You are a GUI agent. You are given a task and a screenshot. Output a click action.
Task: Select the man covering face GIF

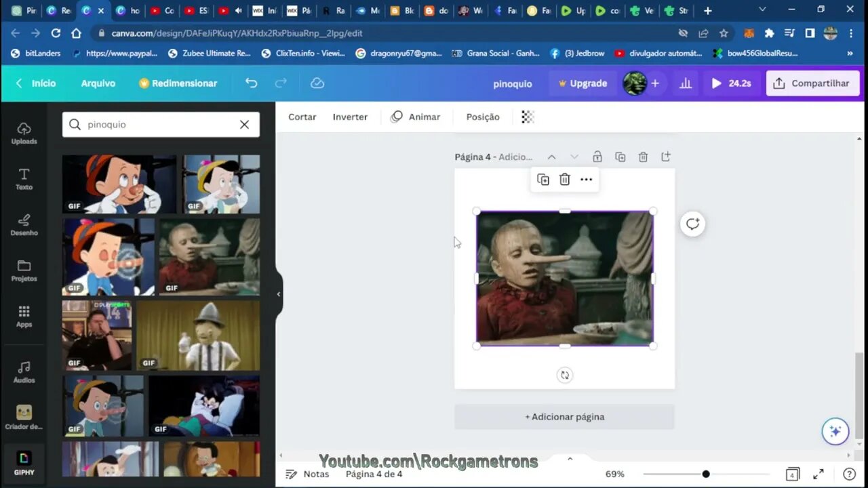point(97,335)
